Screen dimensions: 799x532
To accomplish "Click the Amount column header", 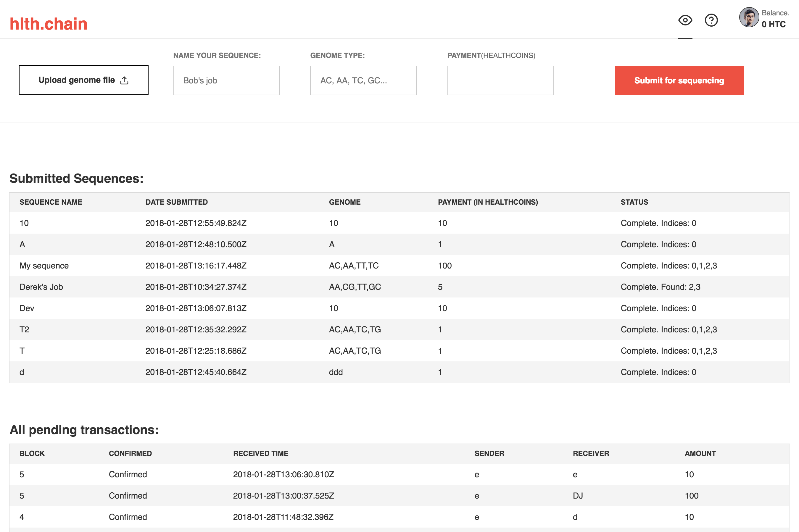I will 700,454.
